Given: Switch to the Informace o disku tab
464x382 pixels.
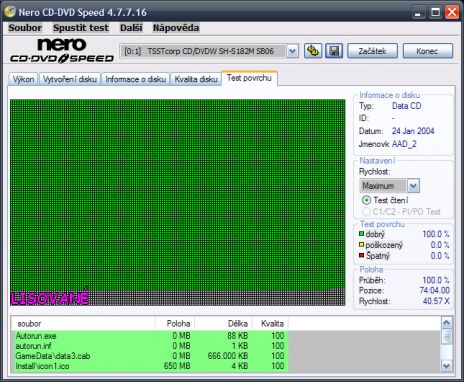Looking at the screenshot, I should pyautogui.click(x=136, y=79).
